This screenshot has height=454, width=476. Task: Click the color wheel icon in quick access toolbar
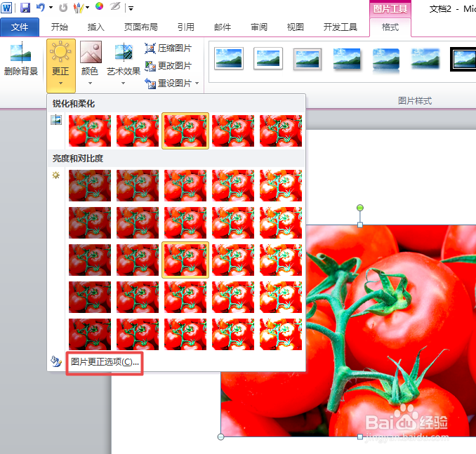(x=99, y=6)
